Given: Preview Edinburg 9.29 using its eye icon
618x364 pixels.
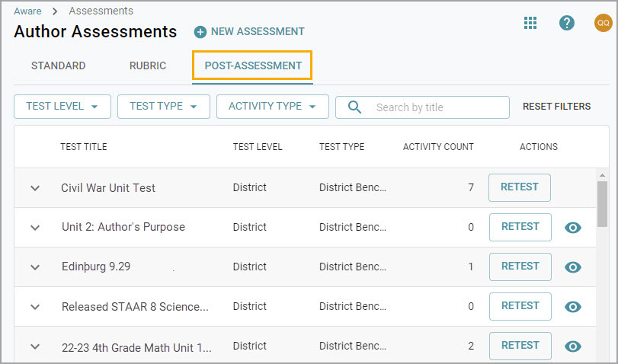Looking at the screenshot, I should pyautogui.click(x=573, y=267).
